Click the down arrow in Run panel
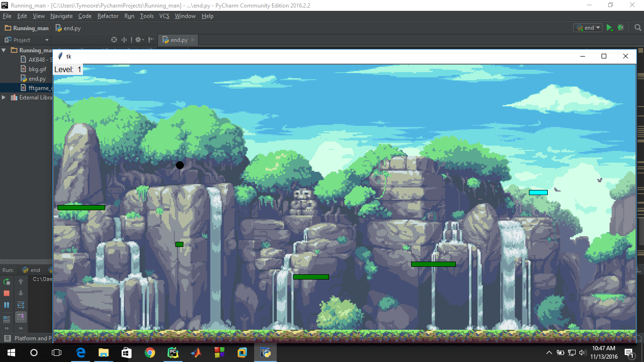The height and width of the screenshot is (362, 644). click(x=21, y=293)
